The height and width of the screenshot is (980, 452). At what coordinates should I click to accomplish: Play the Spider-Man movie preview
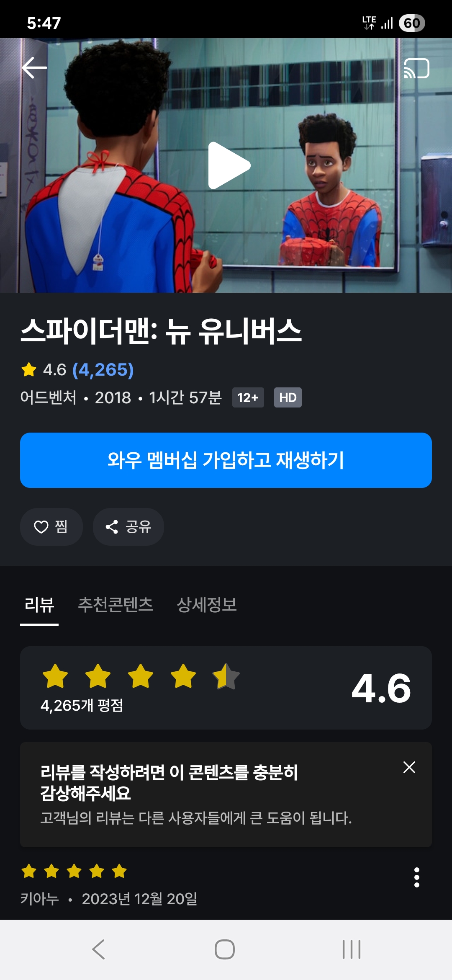(229, 165)
